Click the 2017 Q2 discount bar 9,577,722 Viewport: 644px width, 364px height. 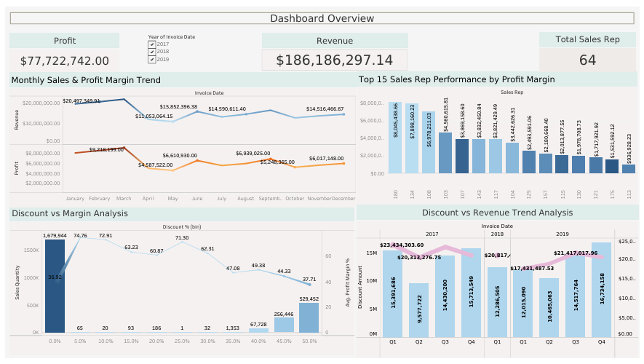point(418,310)
